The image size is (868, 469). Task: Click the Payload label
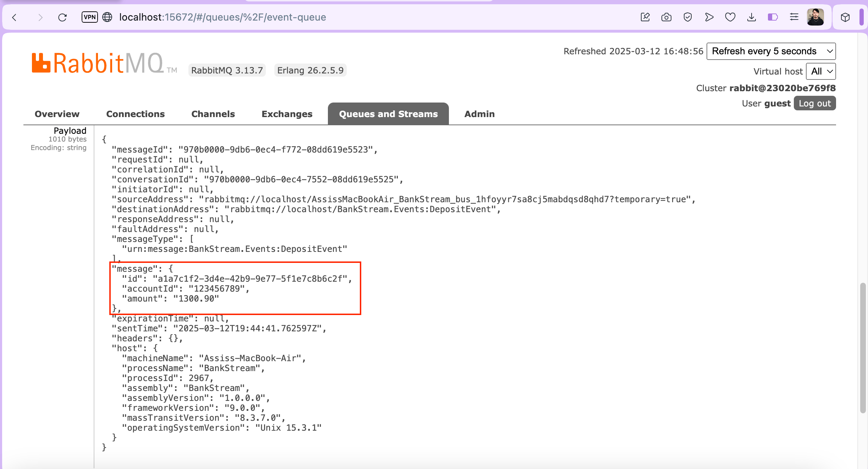tap(70, 131)
